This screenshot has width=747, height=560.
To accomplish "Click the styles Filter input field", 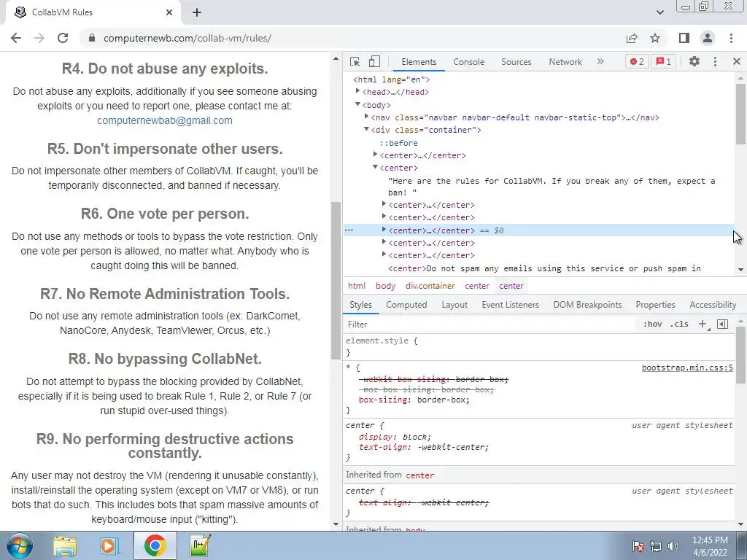I will point(491,324).
